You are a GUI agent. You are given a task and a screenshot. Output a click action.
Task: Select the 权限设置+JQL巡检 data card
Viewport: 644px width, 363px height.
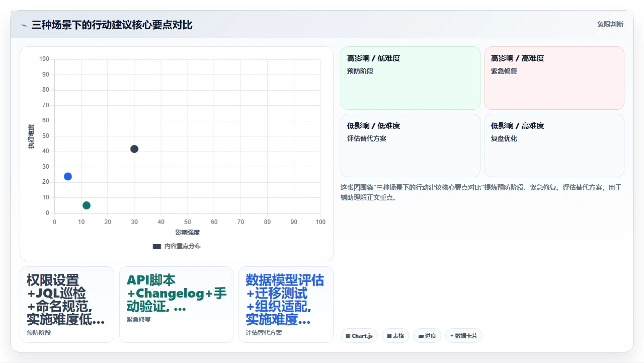(x=67, y=305)
